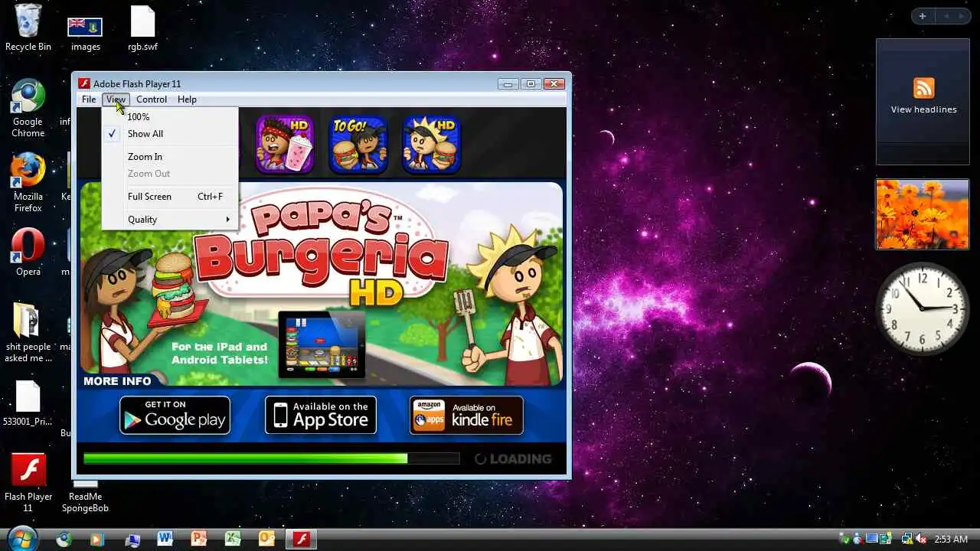980x551 pixels.
Task: Click the Papa's Burgeria To Go icon
Action: (x=358, y=143)
